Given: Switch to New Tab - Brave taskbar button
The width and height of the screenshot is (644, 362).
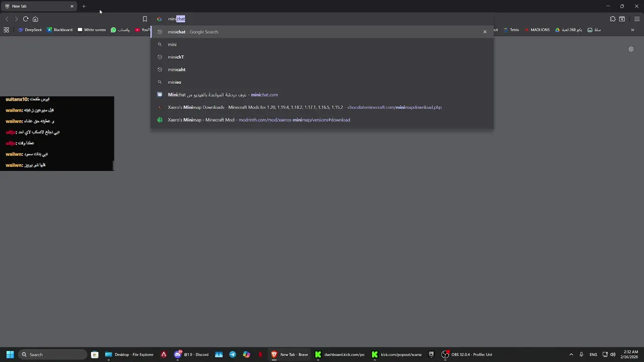Looking at the screenshot, I should click(x=290, y=354).
